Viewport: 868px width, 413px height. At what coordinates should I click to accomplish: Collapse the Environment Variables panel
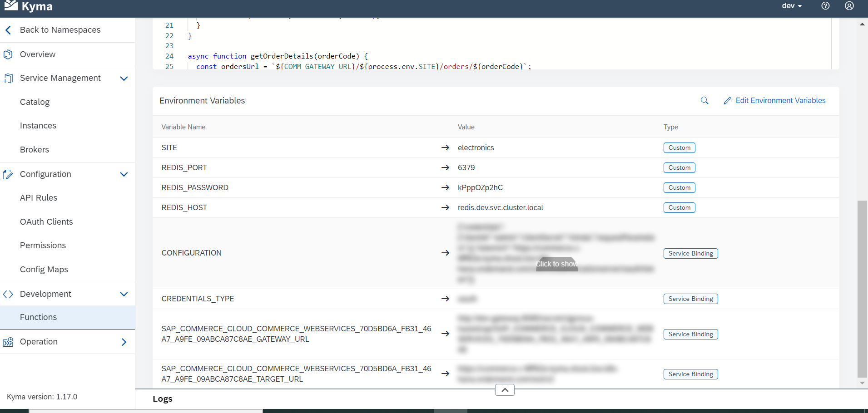pyautogui.click(x=504, y=389)
